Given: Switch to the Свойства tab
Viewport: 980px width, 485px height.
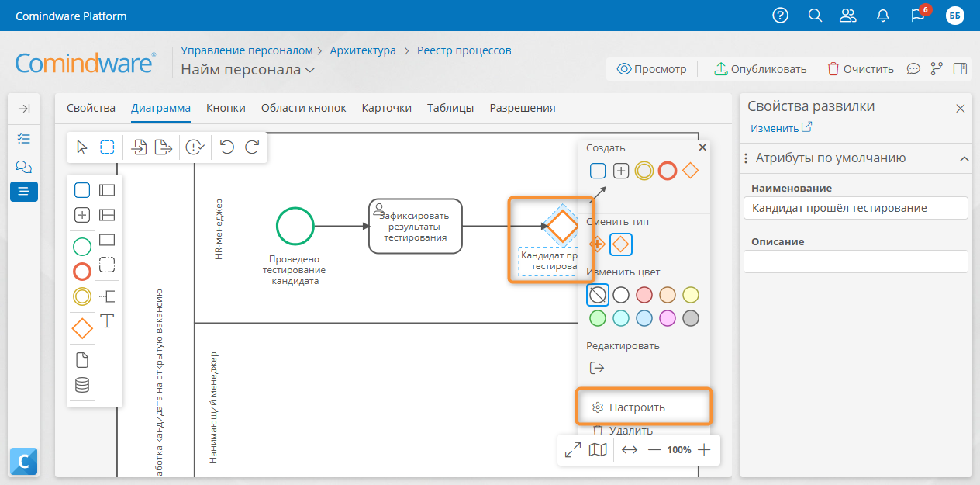Looking at the screenshot, I should coord(91,108).
